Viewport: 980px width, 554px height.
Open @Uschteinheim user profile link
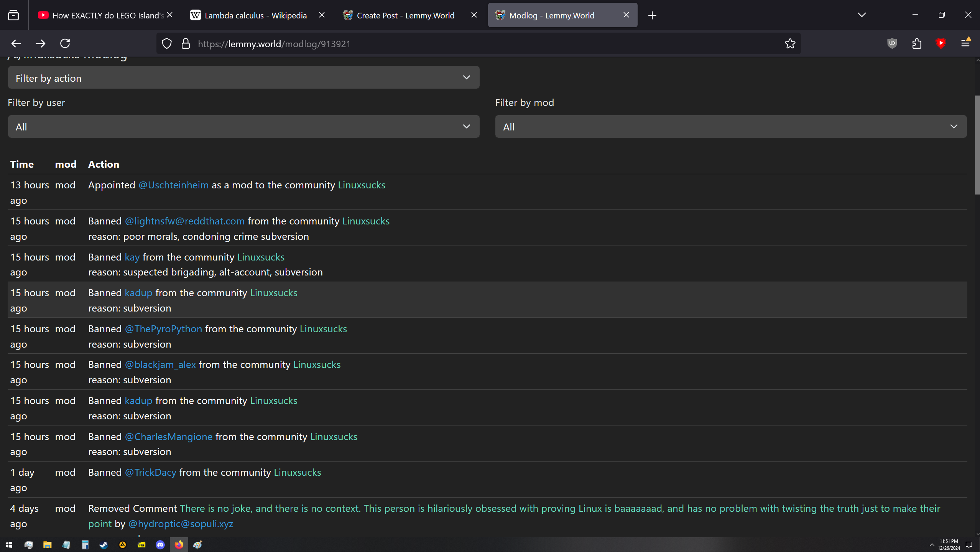174,185
